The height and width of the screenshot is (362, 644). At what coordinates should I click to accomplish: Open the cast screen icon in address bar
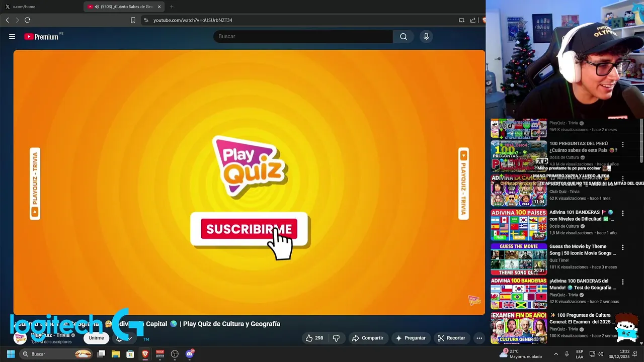click(x=461, y=20)
